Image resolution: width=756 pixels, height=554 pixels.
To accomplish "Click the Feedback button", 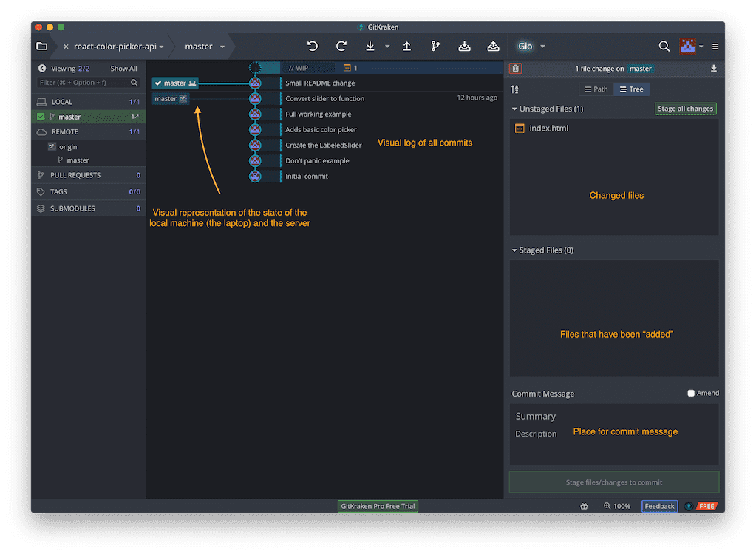I will tap(659, 506).
